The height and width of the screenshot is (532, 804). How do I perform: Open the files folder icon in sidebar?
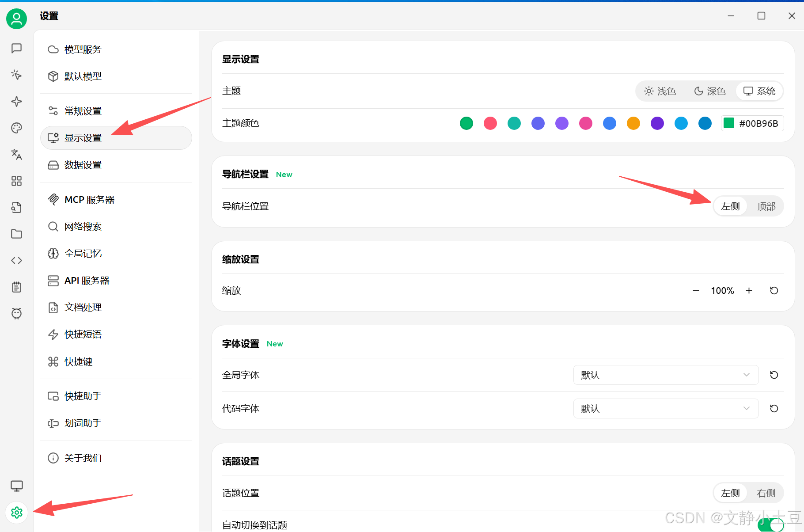point(16,234)
